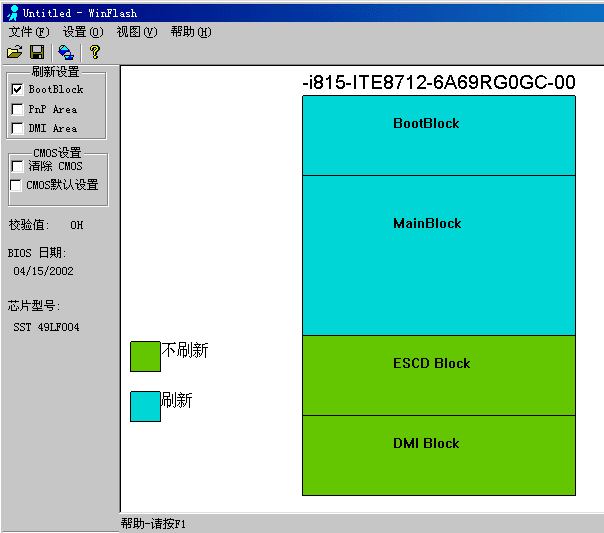This screenshot has height=533, width=604.
Task: Click the cyan 刷新 legend swatch
Action: pyautogui.click(x=145, y=406)
